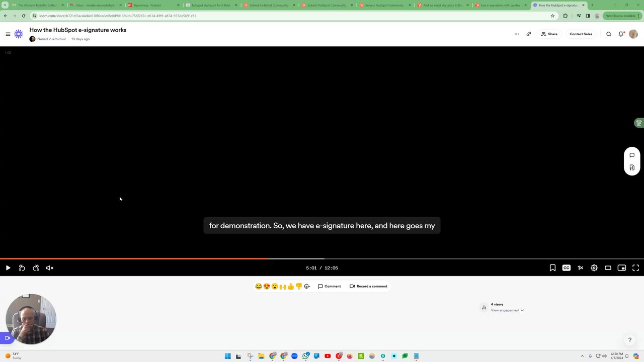Rewind the video five seconds

point(22,268)
